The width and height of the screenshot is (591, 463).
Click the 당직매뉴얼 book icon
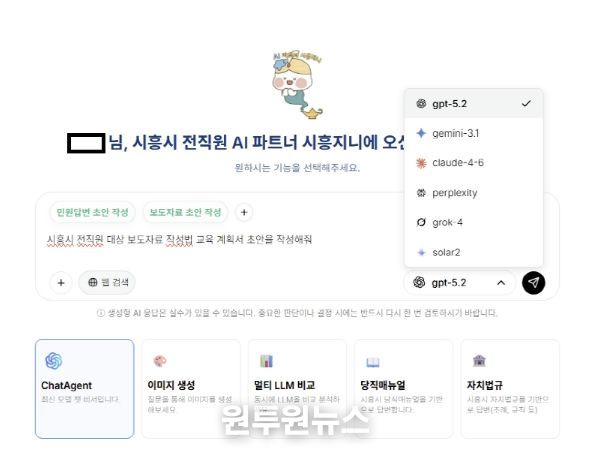[373, 362]
